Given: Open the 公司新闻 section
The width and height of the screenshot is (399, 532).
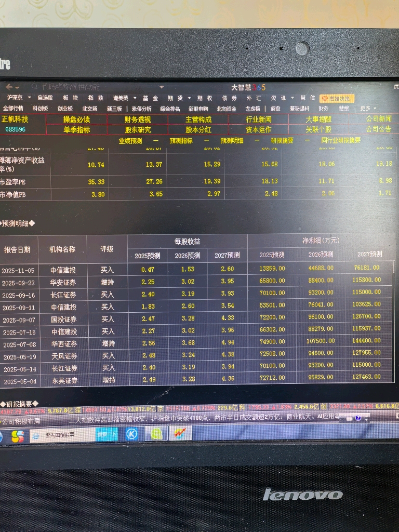Looking at the screenshot, I should click(x=379, y=119).
